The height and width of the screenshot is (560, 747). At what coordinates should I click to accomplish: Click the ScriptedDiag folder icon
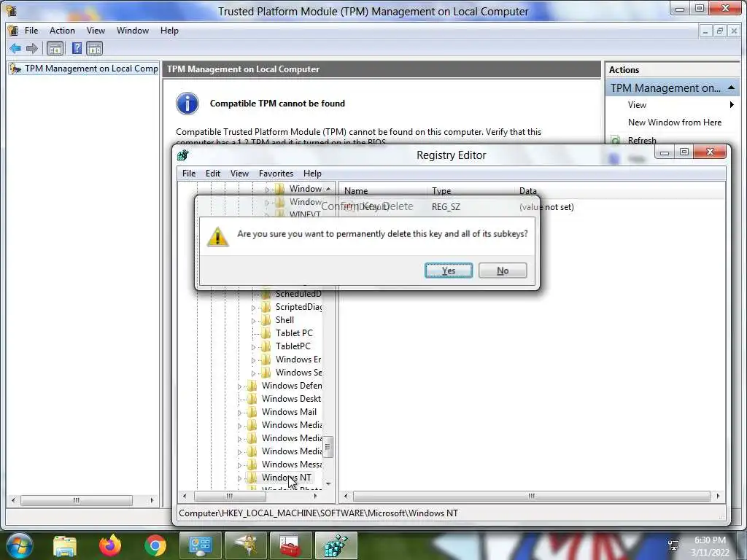click(266, 307)
